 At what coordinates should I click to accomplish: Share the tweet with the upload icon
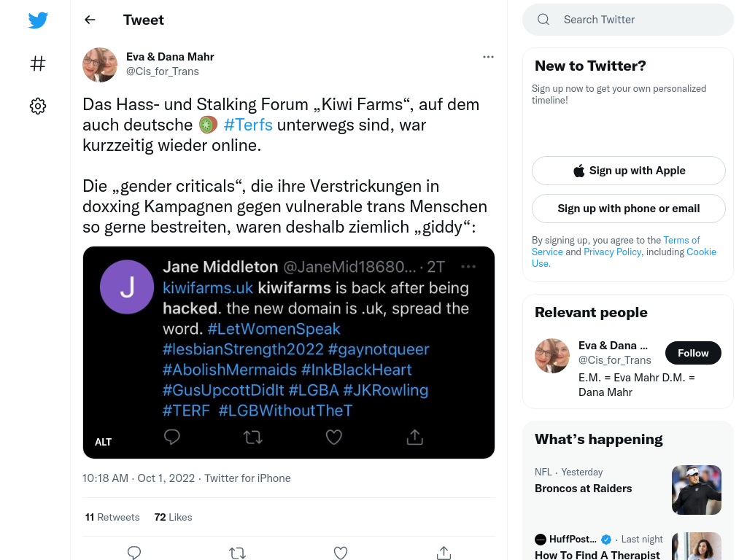pos(444,553)
